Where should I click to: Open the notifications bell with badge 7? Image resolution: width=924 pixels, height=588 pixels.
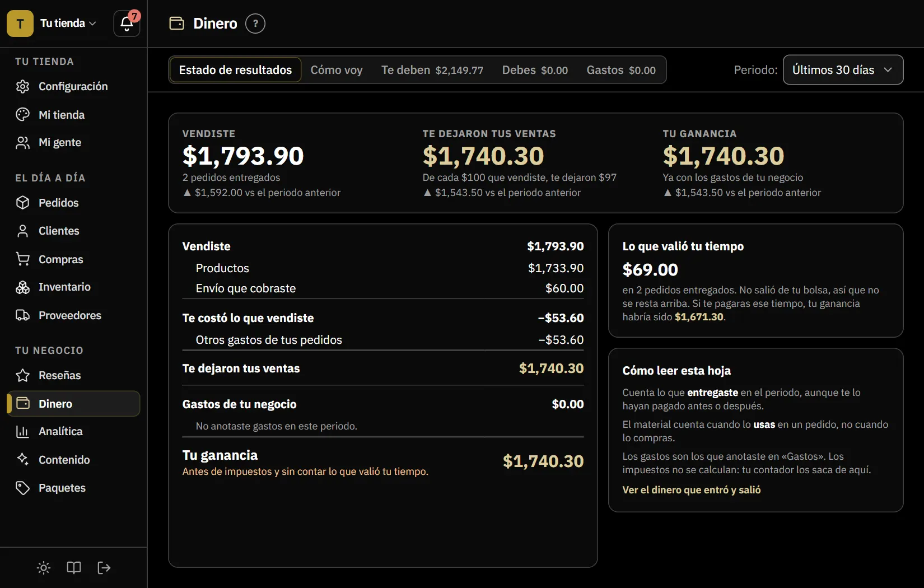tap(127, 24)
